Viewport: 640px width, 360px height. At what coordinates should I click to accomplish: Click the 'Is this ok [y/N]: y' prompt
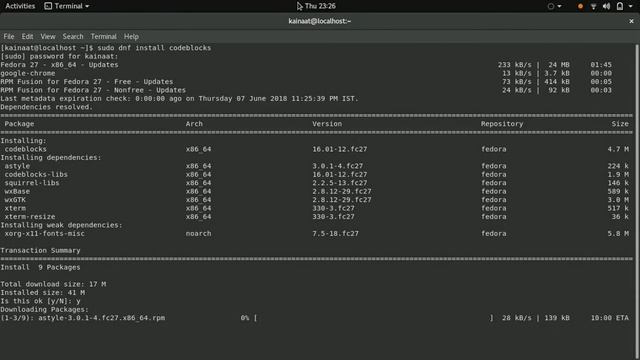[40, 301]
